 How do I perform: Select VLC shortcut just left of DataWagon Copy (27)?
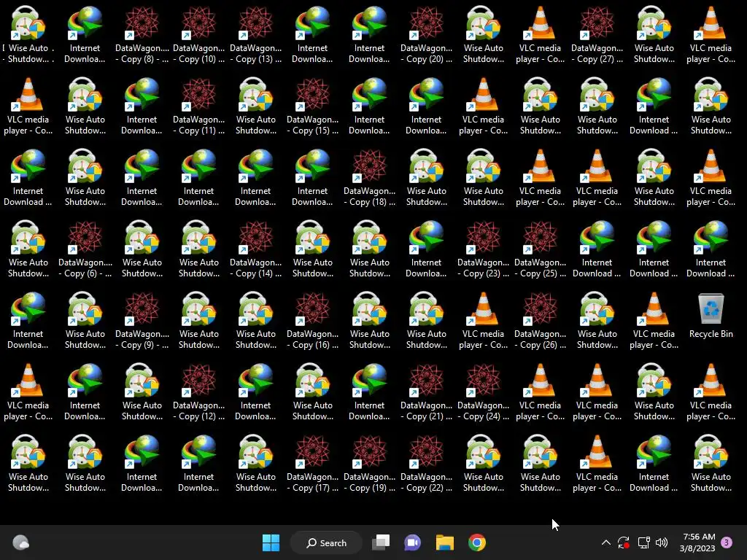click(541, 35)
